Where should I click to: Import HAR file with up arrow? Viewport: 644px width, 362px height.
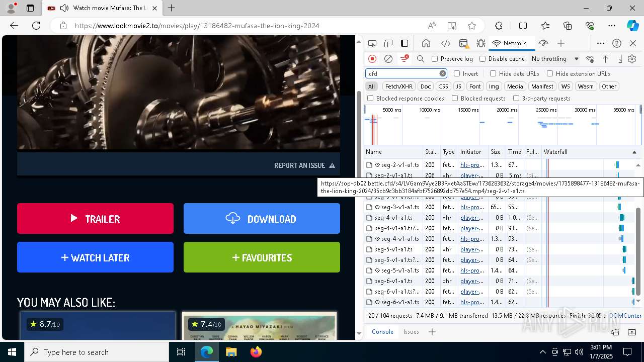click(x=606, y=59)
